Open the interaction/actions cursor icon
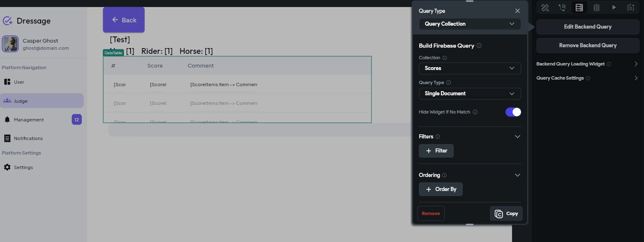Screen dimensions: 644x242 click(562, 7)
